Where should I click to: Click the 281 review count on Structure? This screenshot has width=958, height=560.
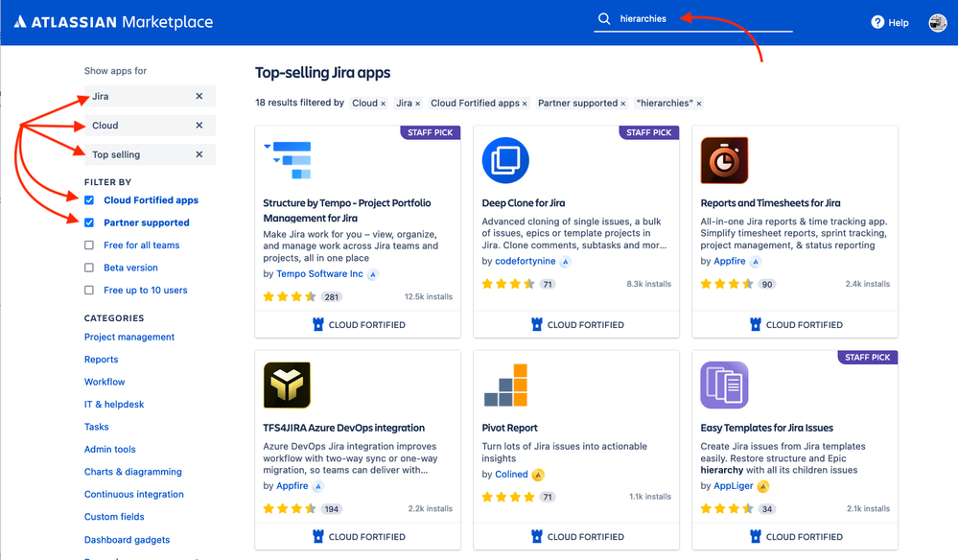(x=332, y=297)
